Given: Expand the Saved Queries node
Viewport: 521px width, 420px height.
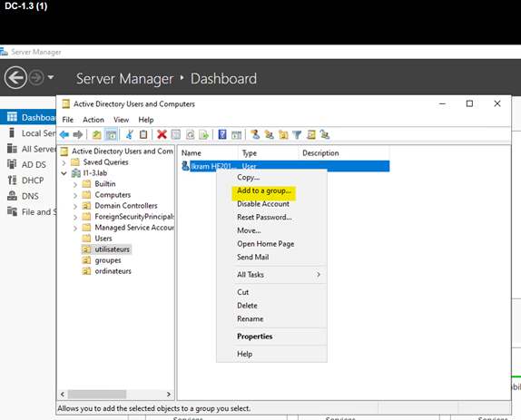Looking at the screenshot, I should pos(64,162).
